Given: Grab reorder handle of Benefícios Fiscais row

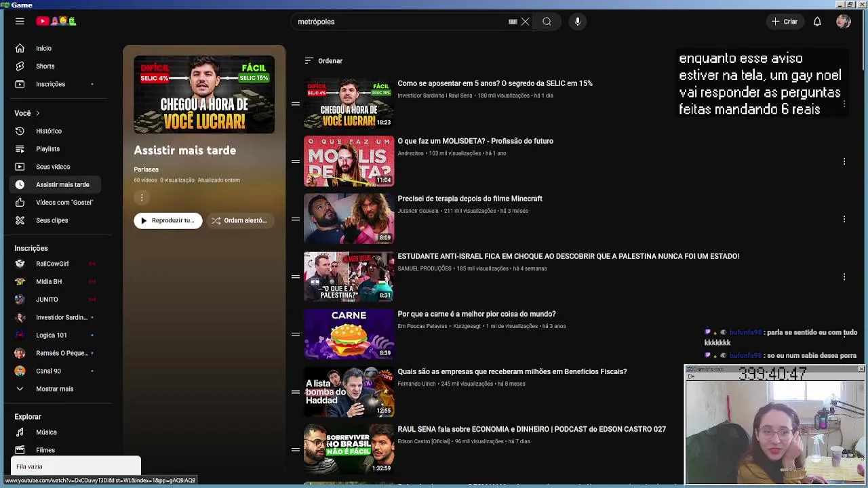Looking at the screenshot, I should coord(296,392).
